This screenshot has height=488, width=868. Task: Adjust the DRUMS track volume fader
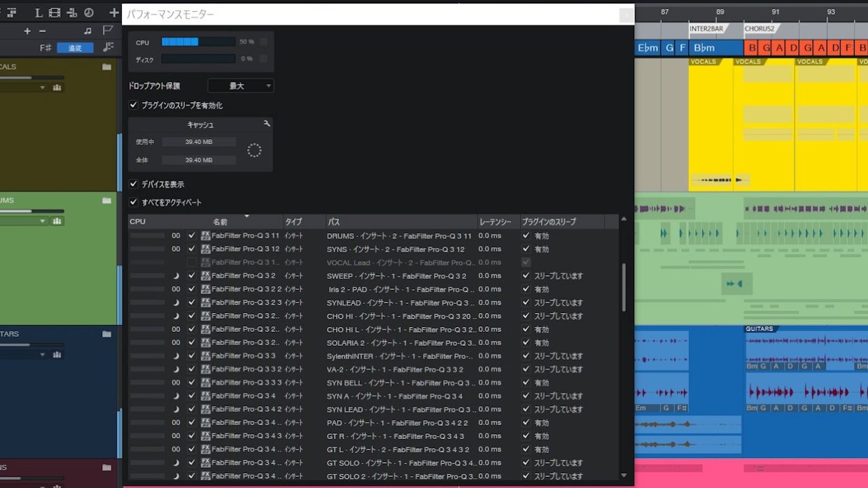pos(31,211)
